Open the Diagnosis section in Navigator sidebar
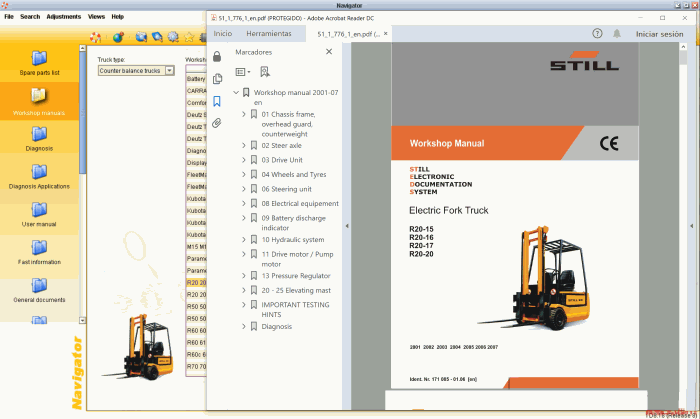Image resolution: width=700 pixels, height=419 pixels. pyautogui.click(x=39, y=134)
